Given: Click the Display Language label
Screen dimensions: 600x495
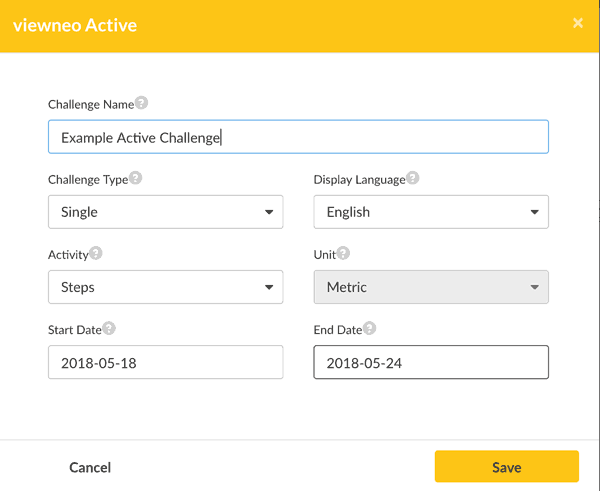Looking at the screenshot, I should pyautogui.click(x=359, y=180).
